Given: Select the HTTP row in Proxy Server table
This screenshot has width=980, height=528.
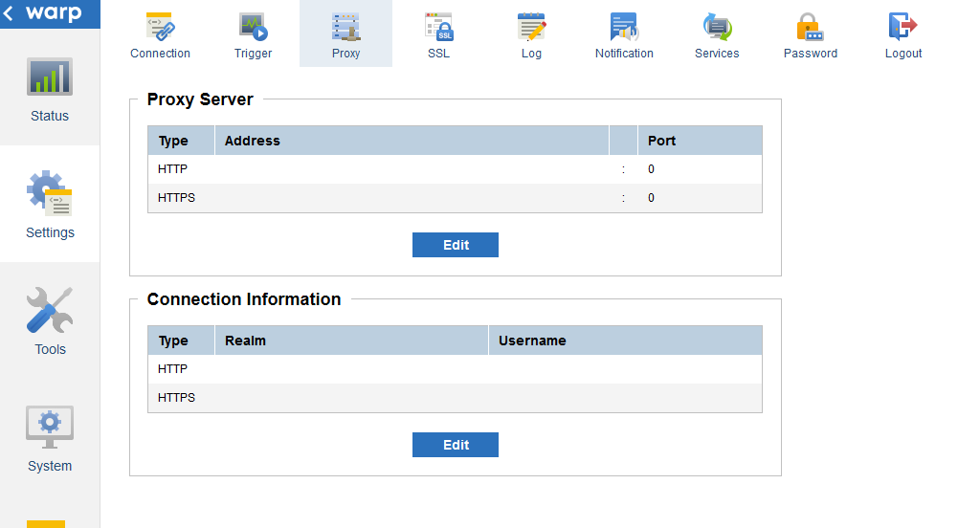Looking at the screenshot, I should 455,169.
